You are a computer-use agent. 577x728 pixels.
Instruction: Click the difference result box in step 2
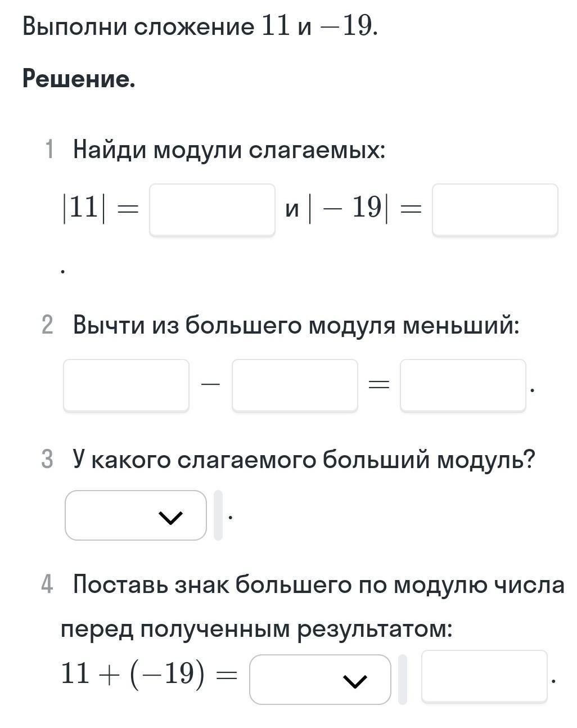[x=463, y=385]
